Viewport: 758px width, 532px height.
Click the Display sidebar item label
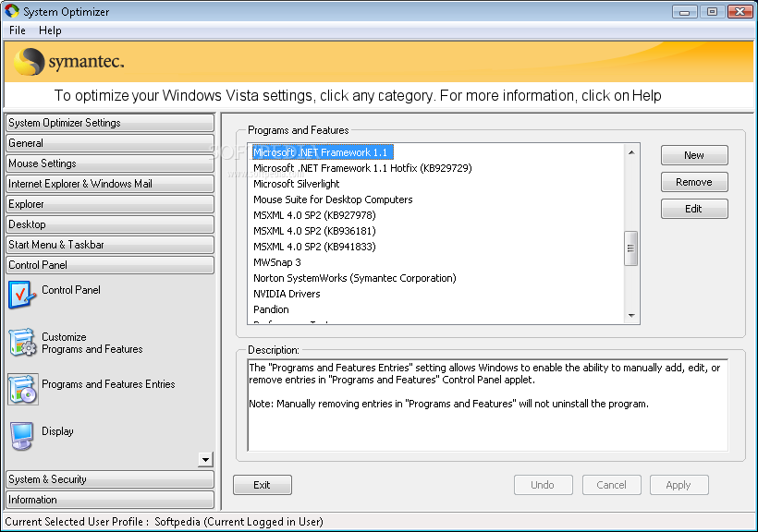tap(57, 431)
